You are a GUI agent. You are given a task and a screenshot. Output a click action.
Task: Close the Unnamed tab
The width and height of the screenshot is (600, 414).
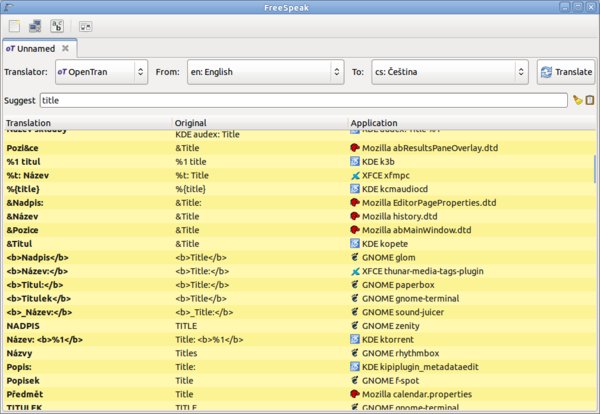pos(65,48)
